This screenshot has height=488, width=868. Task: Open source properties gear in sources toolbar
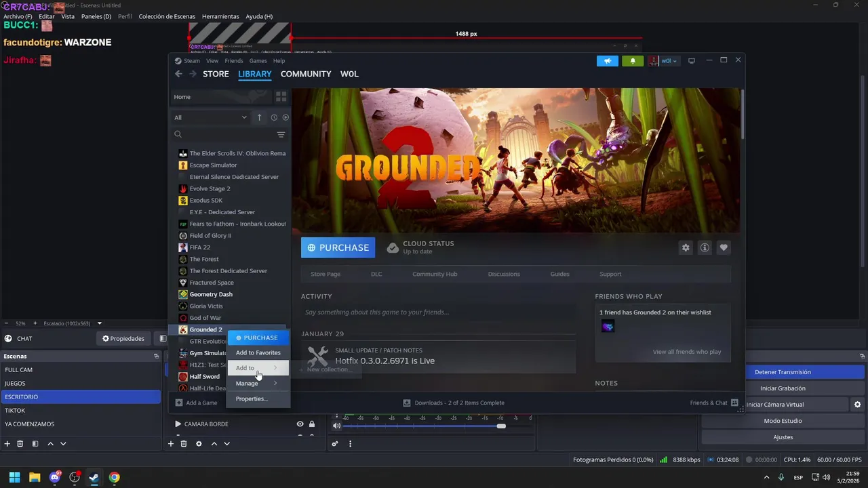pos(199,444)
